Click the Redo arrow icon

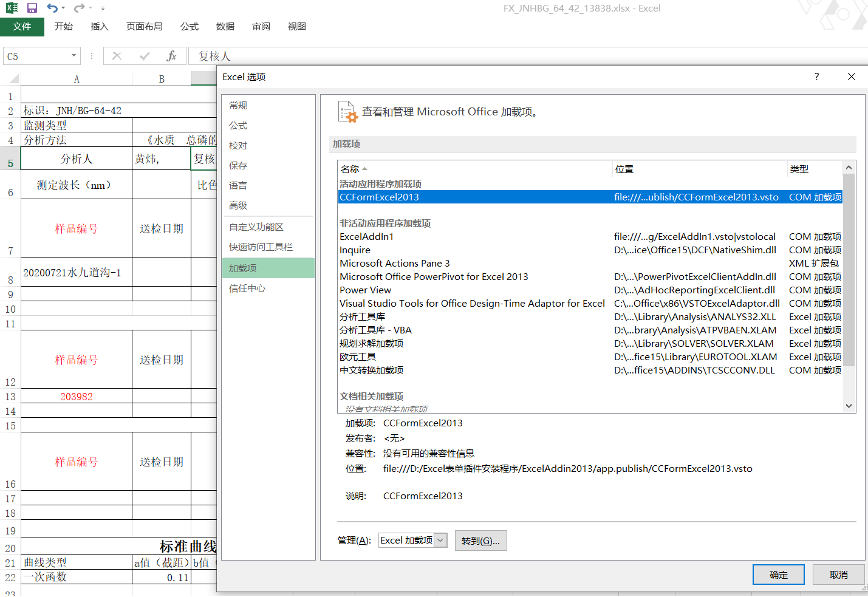click(79, 9)
